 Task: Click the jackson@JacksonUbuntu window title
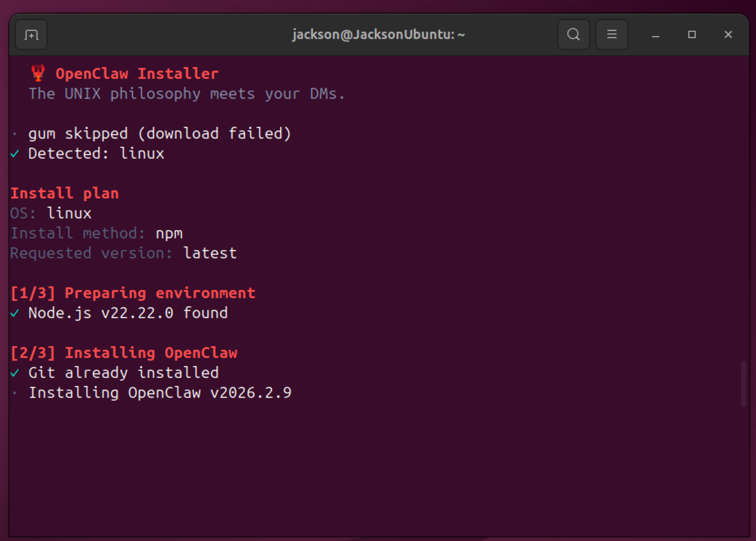pos(378,34)
